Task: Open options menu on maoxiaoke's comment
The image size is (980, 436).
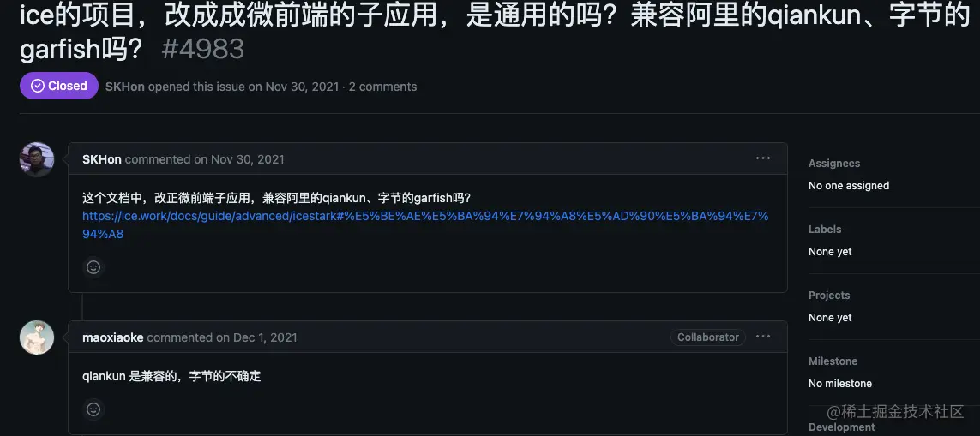Action: click(x=763, y=337)
